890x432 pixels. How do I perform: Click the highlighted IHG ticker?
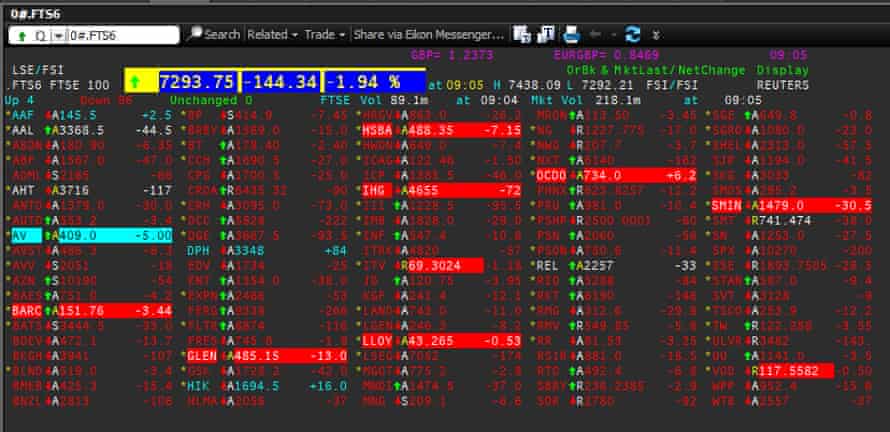click(377, 190)
